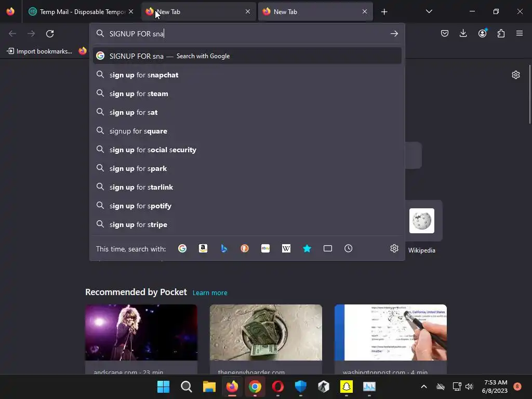This screenshot has height=399, width=532.
Task: Choose suggestion sign up for spotify
Action: 247,206
